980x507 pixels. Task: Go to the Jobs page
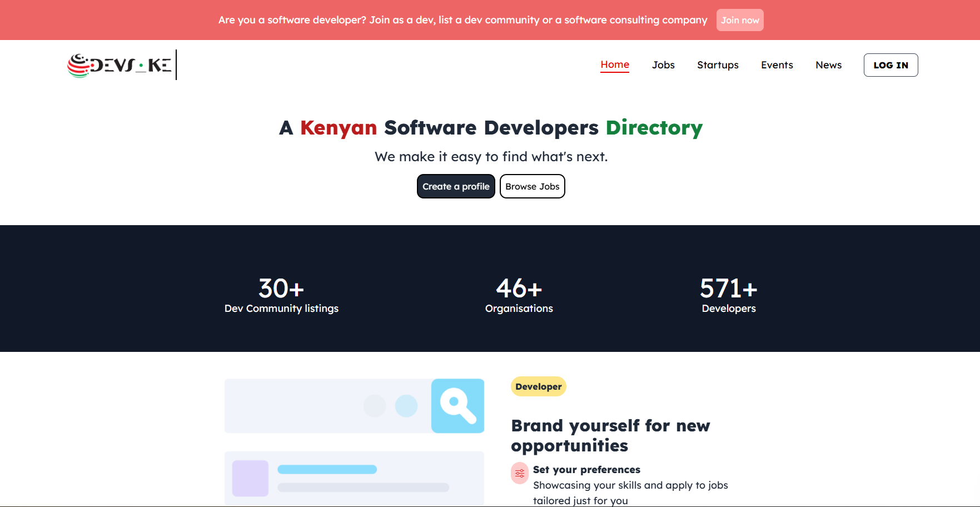pyautogui.click(x=663, y=65)
